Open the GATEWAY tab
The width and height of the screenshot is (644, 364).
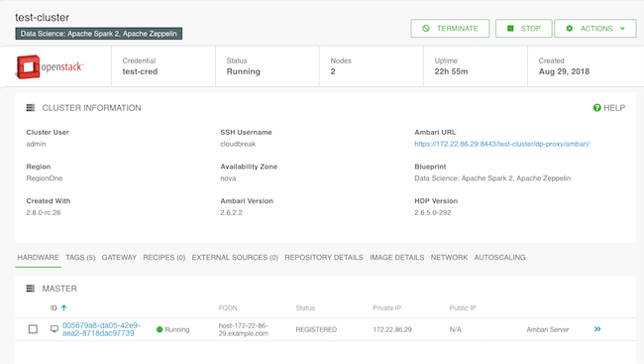pos(119,258)
